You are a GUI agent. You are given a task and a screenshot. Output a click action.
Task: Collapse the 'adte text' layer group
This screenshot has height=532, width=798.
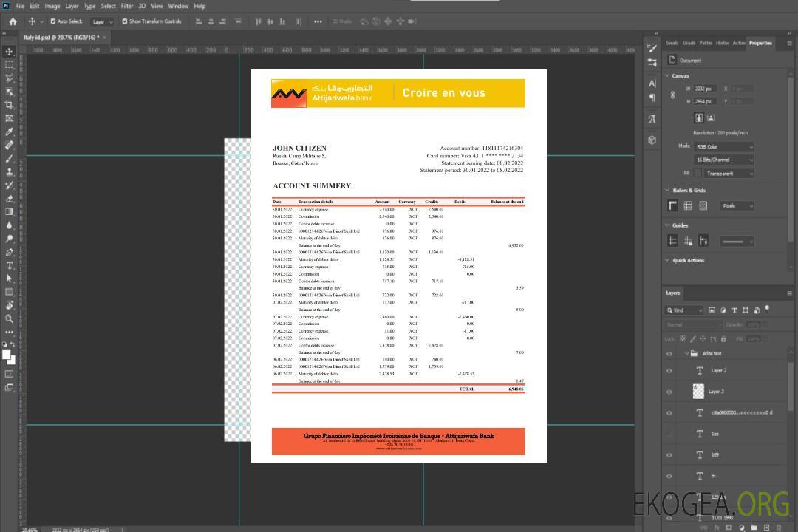686,354
